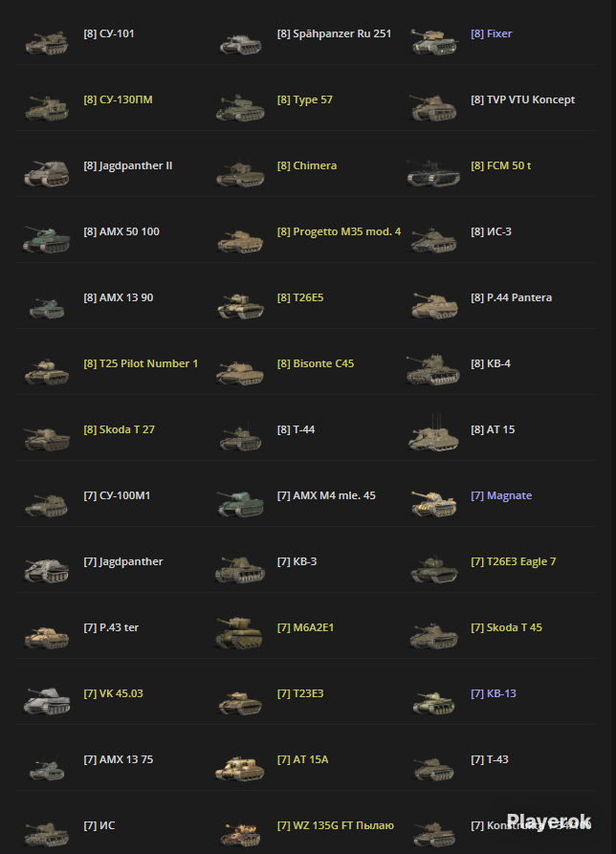Screen dimensions: 616x854
Task: Click the T26E3 Eagle 7 tank icon
Action: click(433, 570)
